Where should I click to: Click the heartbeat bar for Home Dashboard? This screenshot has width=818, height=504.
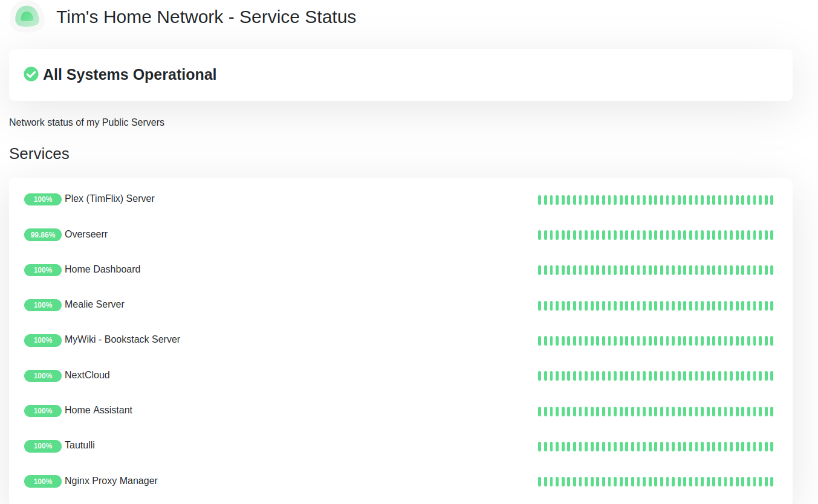tap(655, 270)
